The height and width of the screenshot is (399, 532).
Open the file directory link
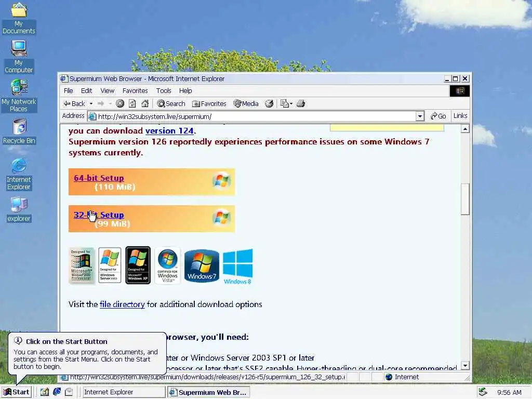122,304
